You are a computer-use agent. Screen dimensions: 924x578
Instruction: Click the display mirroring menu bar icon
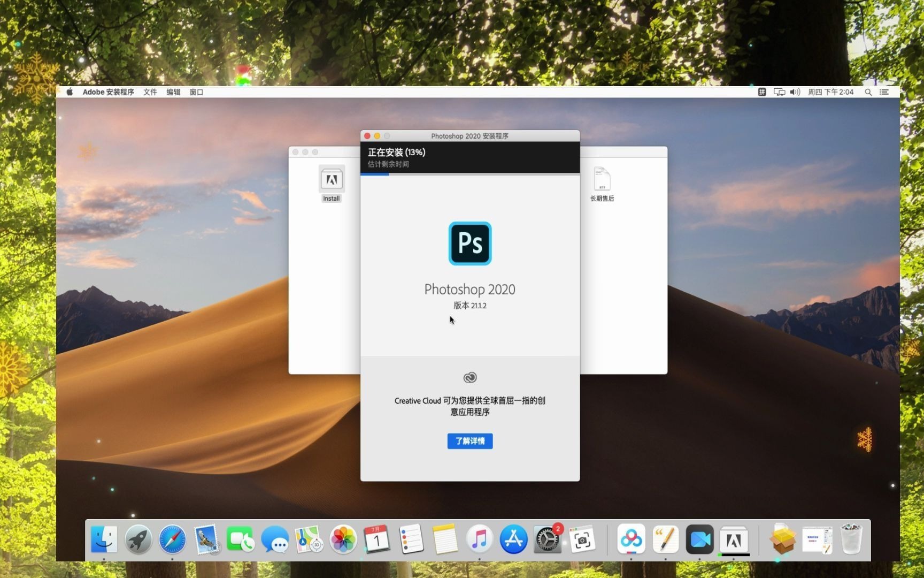tap(779, 92)
